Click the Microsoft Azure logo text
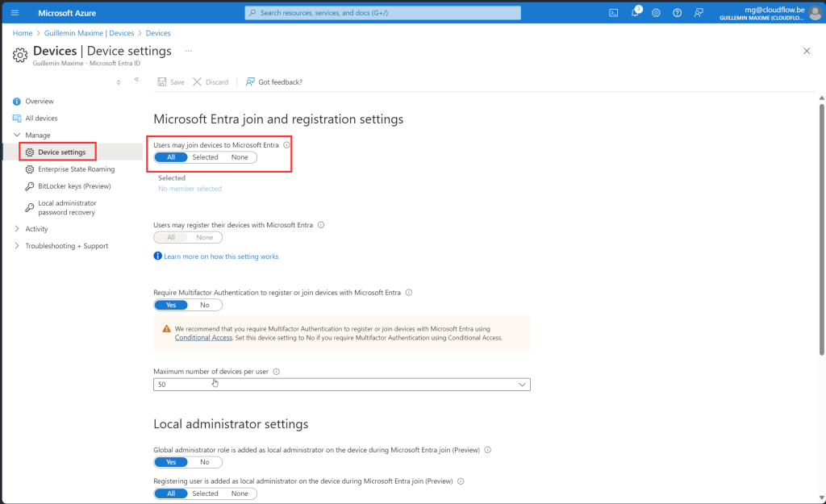 [x=67, y=13]
